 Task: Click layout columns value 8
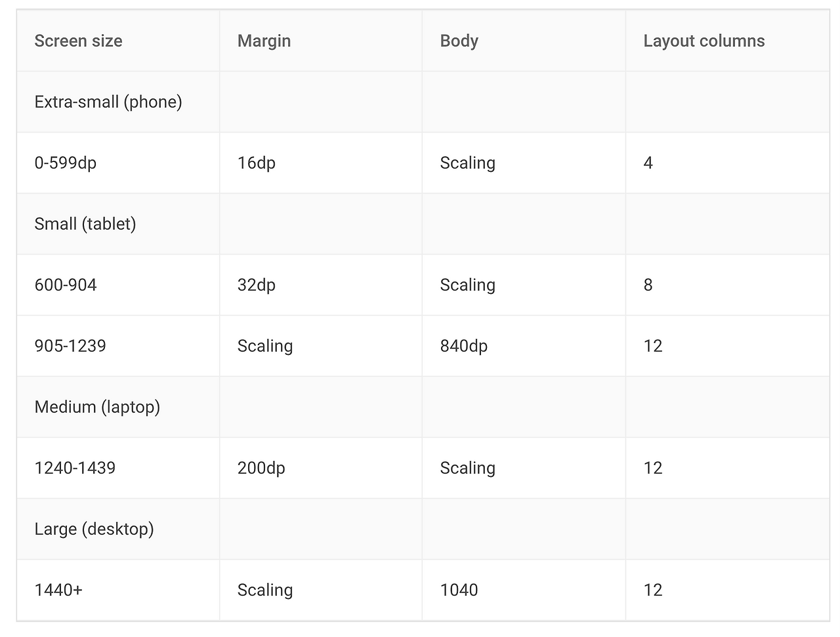pos(648,285)
